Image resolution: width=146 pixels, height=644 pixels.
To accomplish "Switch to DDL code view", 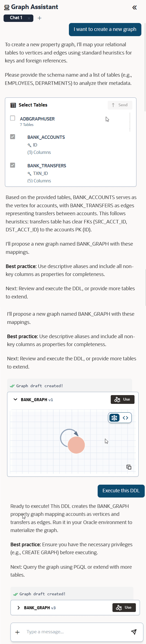I will [x=125, y=418].
